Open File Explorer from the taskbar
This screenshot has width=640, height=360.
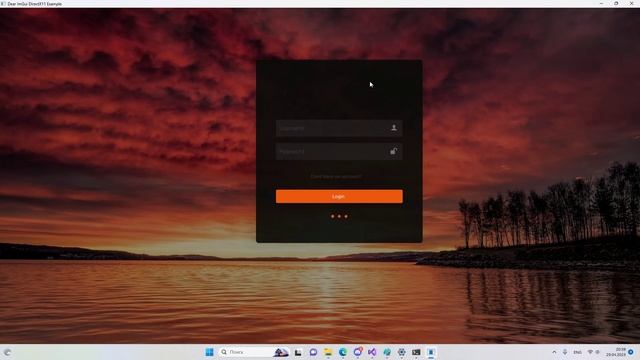click(x=328, y=352)
